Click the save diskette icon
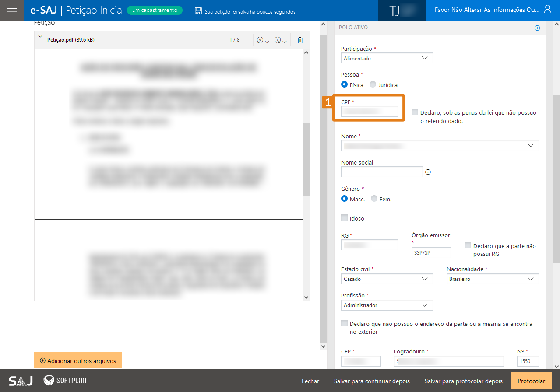 pyautogui.click(x=198, y=11)
